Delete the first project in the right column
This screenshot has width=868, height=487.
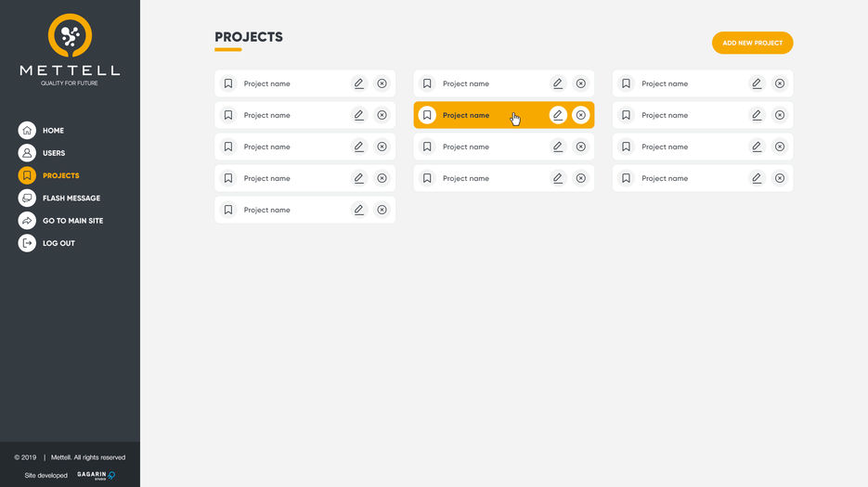(780, 83)
